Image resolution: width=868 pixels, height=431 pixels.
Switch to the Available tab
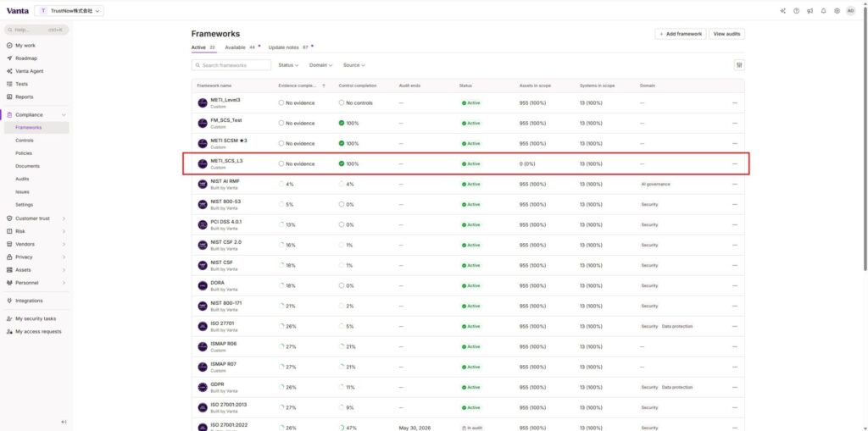(235, 47)
